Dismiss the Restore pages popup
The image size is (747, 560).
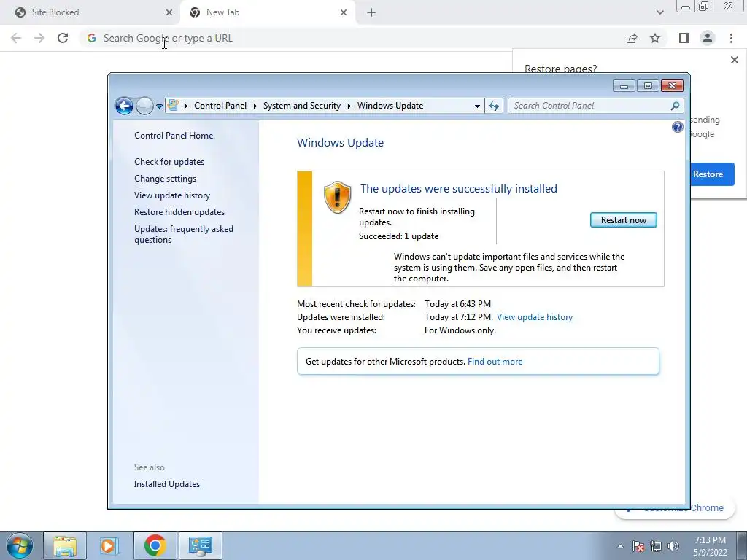734,60
